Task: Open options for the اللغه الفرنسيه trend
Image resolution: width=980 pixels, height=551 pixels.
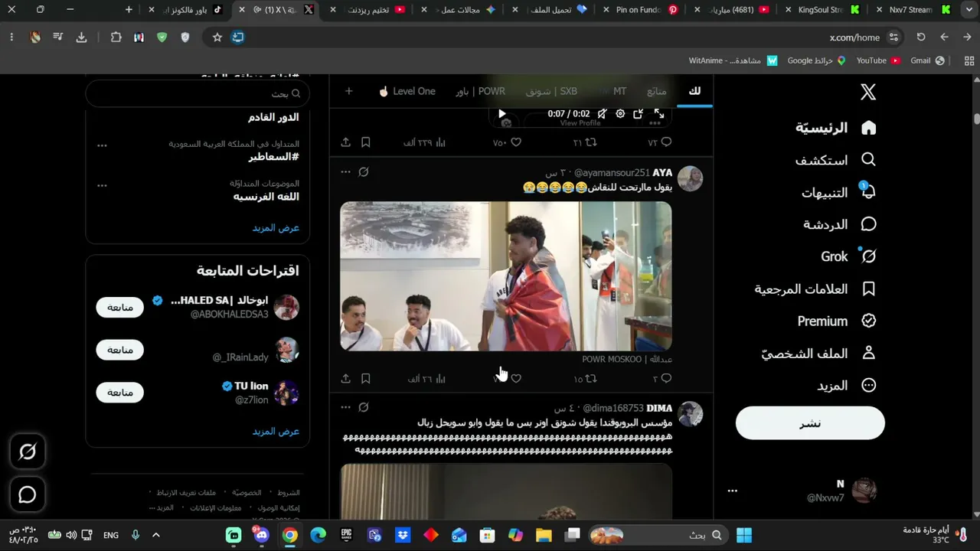Action: click(x=102, y=185)
